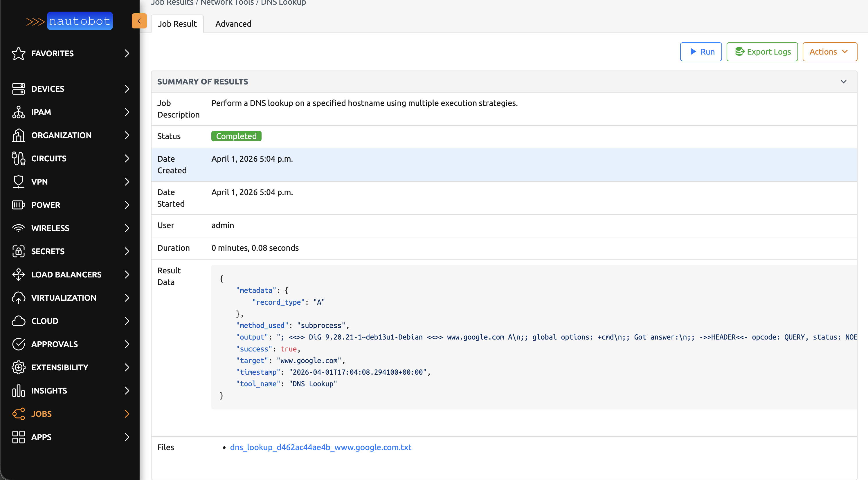Expand the Jobs menu chevron

point(127,414)
